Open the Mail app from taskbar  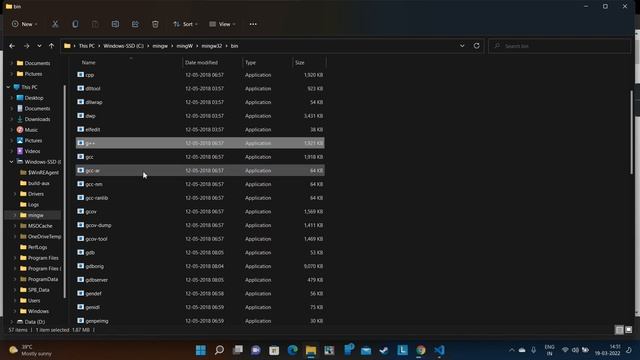click(366, 350)
